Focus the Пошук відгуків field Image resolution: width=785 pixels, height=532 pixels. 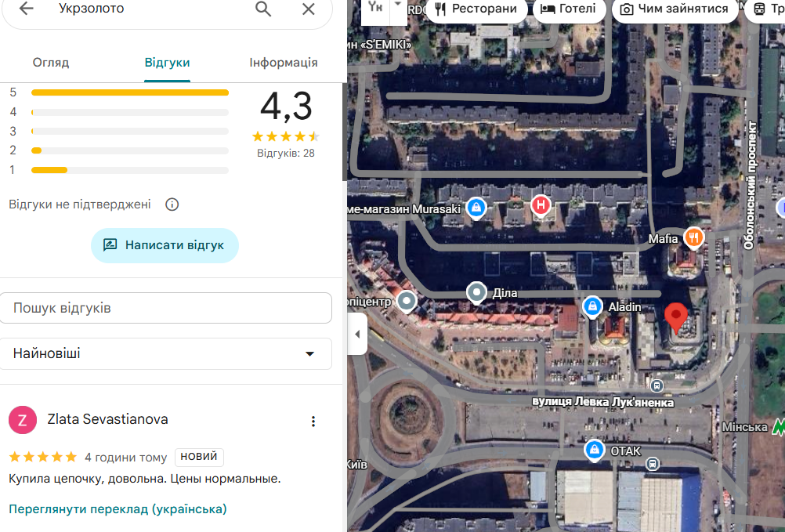[x=166, y=308]
